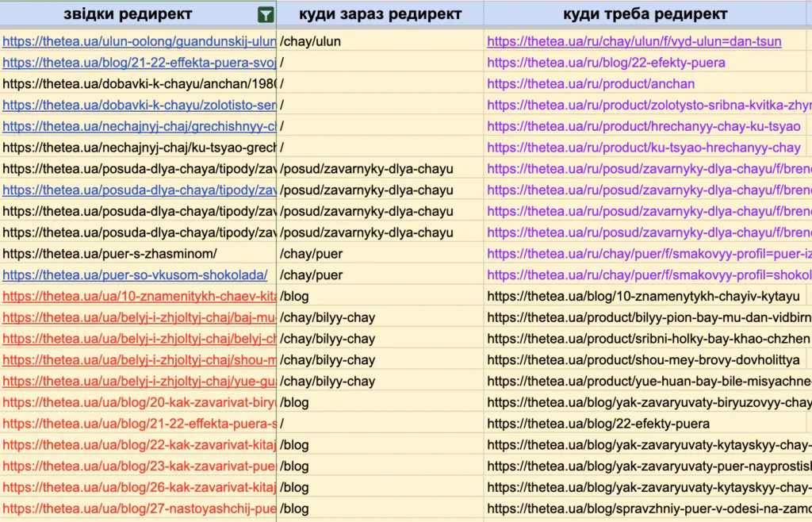Open the puer/f/smakovyy-profil=puer-iz target link
Viewport: 812px width, 522px height.
point(649,254)
